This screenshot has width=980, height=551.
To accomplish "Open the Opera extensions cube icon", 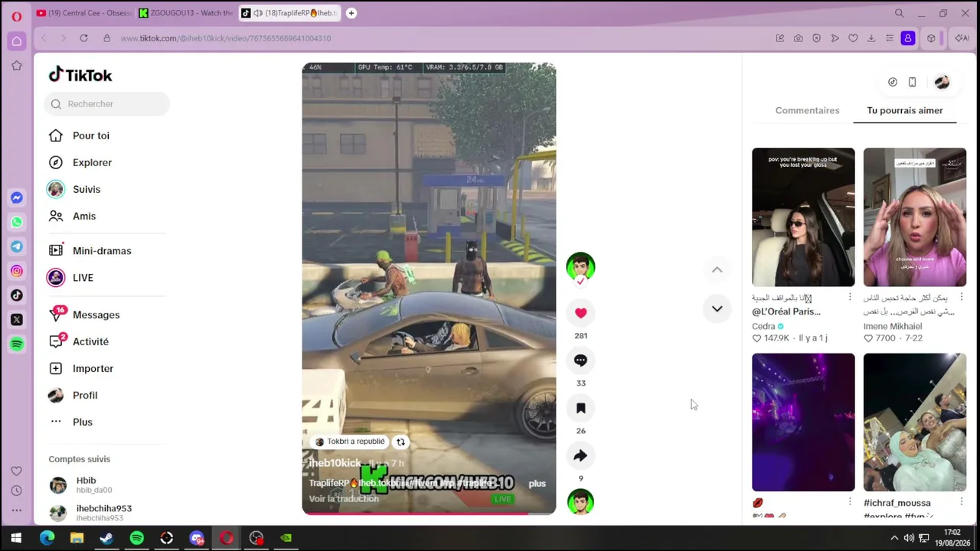I will pyautogui.click(x=931, y=38).
